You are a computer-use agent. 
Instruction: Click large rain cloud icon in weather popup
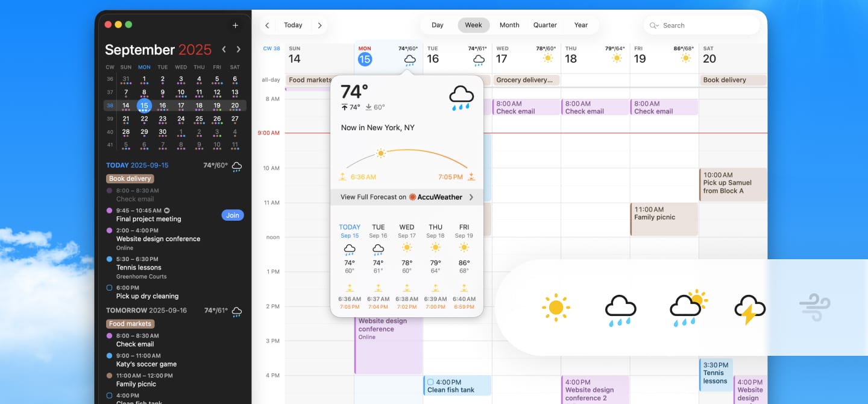461,98
